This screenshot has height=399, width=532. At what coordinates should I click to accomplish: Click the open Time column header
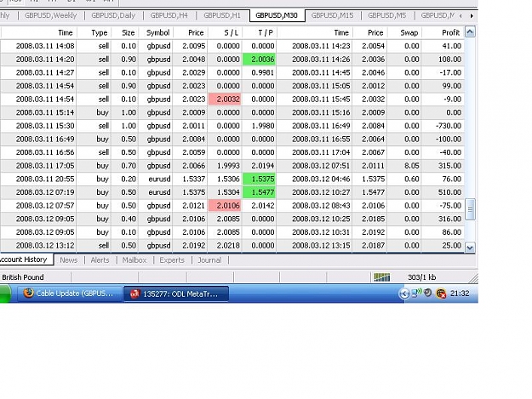(38, 32)
